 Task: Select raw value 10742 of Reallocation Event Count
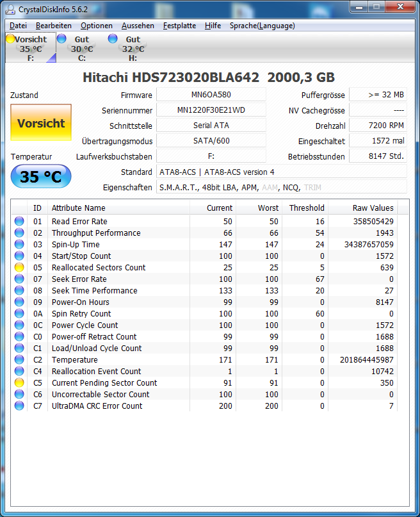click(382, 372)
